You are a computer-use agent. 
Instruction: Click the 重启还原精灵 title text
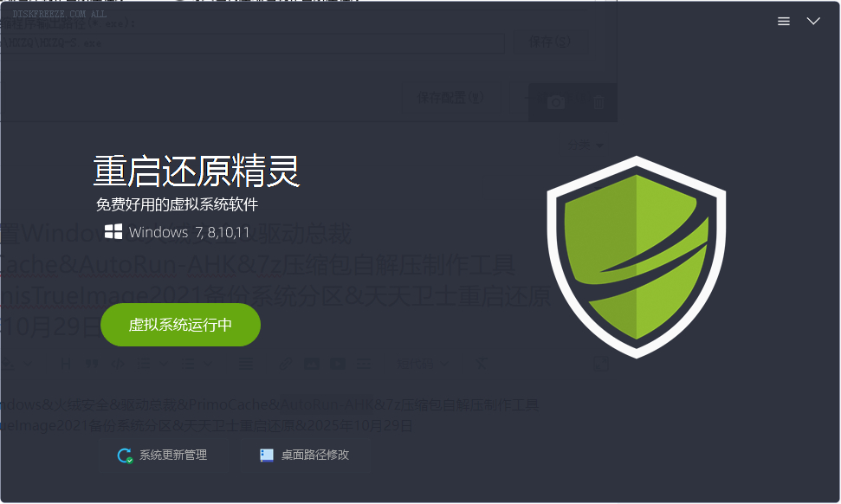pyautogui.click(x=197, y=171)
